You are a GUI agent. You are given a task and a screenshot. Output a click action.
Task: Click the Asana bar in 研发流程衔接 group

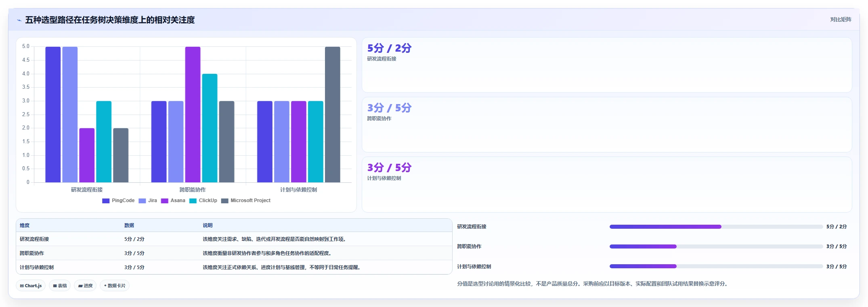point(87,155)
